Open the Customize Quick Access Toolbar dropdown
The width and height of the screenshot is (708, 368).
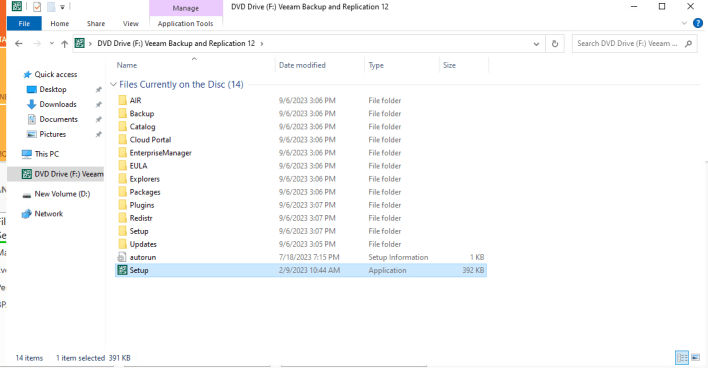coord(62,7)
